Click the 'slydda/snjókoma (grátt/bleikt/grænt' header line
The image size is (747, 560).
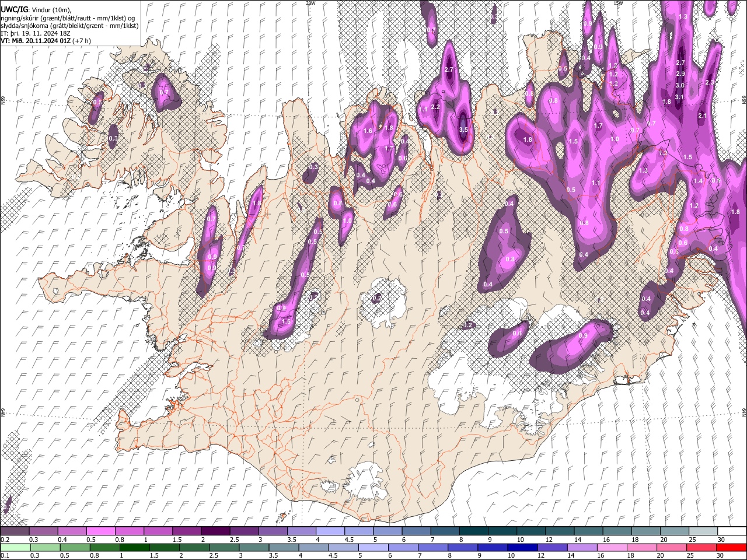(69, 26)
